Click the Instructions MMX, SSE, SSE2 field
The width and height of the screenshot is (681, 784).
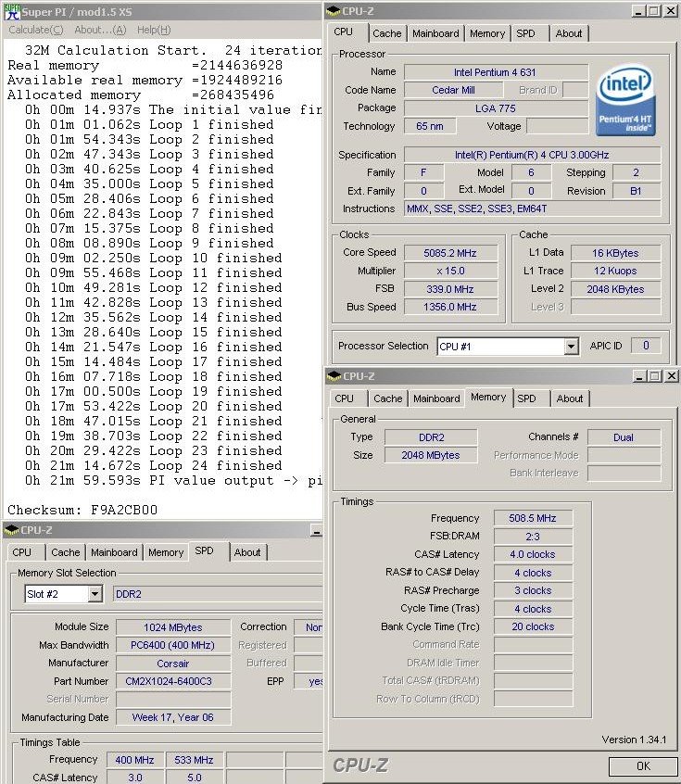click(x=532, y=209)
